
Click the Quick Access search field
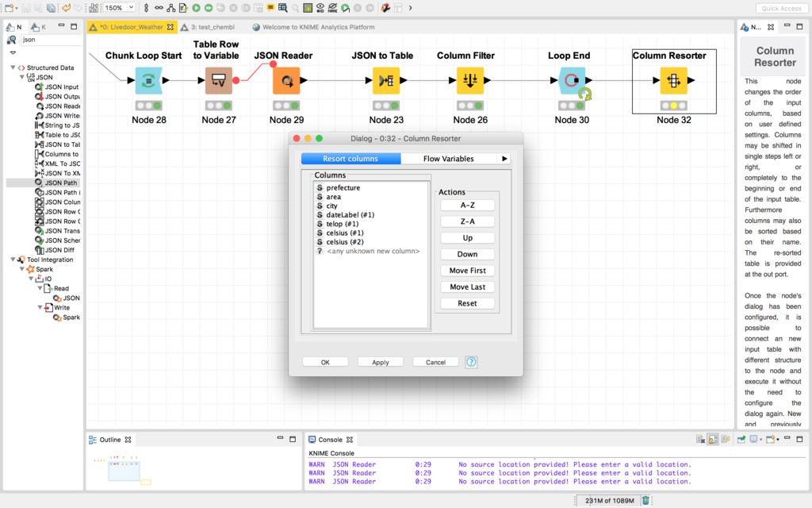781,8
